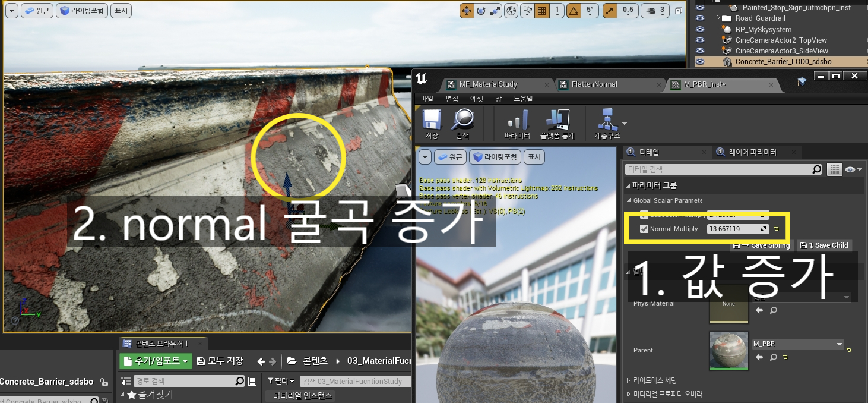Hide BP_MySkysystem with eye icon
The height and width of the screenshot is (403, 868).
[700, 29]
